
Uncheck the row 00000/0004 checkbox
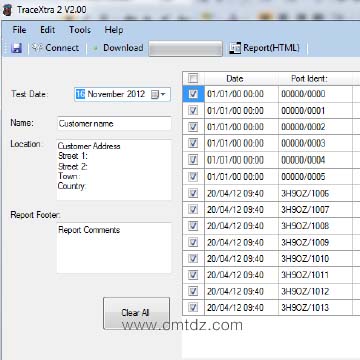(x=193, y=160)
